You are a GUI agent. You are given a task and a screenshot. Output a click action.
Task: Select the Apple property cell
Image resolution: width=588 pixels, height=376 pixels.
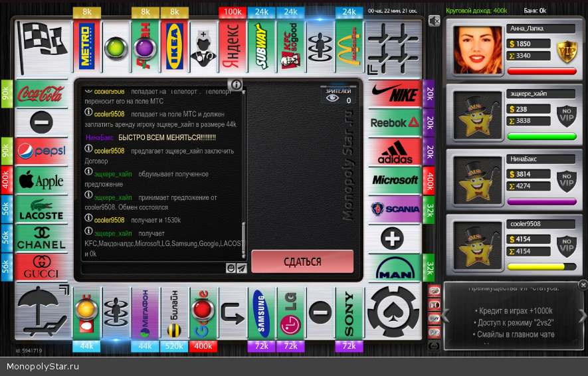click(x=41, y=180)
